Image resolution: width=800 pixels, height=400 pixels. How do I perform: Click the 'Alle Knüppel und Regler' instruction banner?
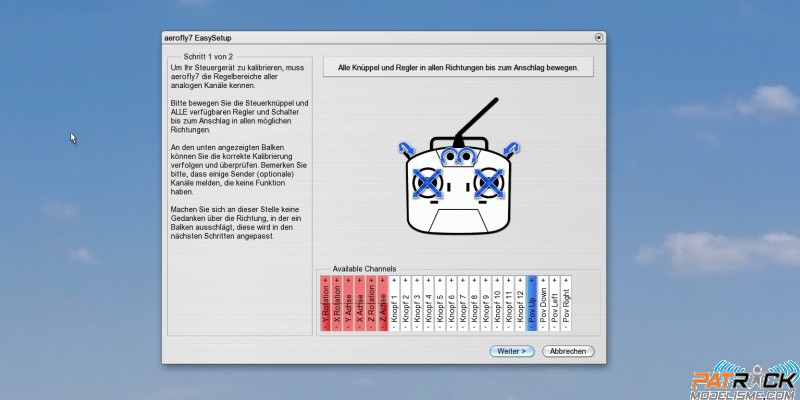[x=458, y=67]
